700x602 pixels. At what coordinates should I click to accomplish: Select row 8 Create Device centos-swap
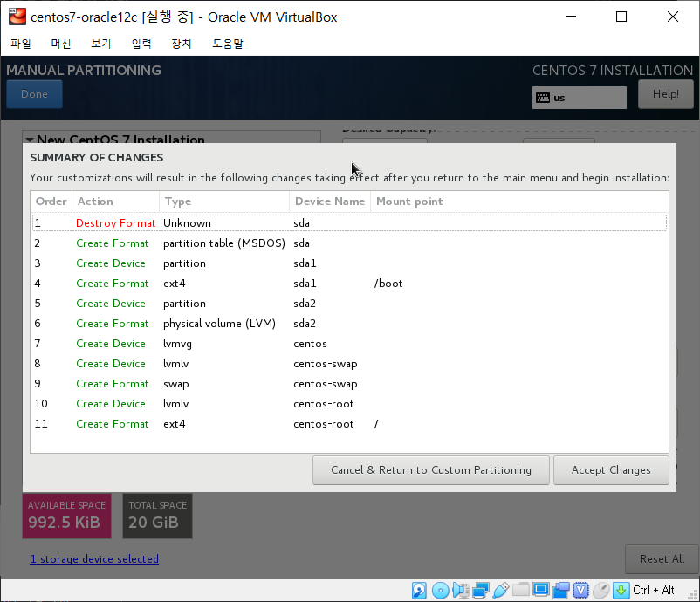pyautogui.click(x=349, y=364)
